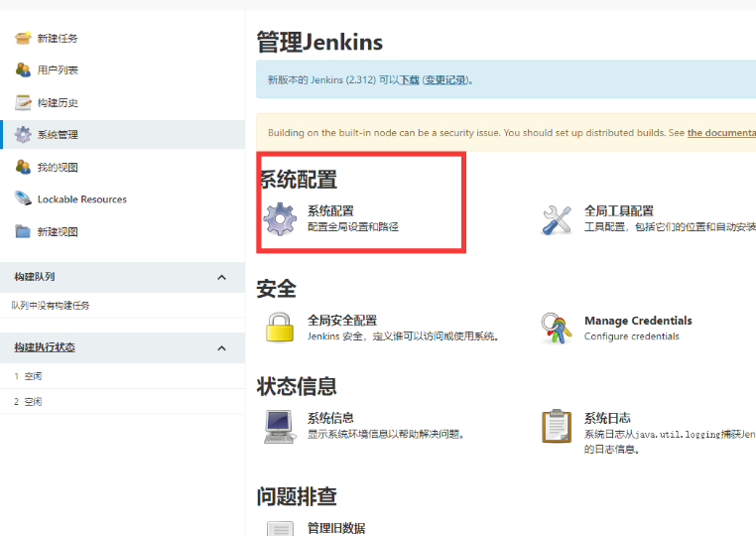Click the Configure credentials description text

[x=632, y=336]
